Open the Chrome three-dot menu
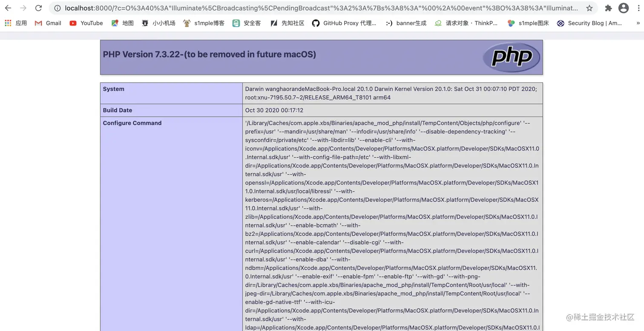The image size is (644, 331). [x=638, y=8]
